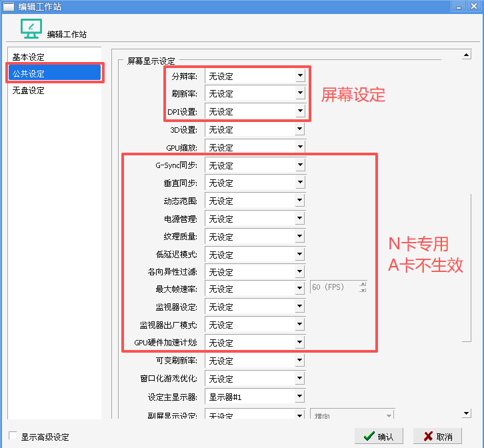
Task: Open the 3D设置 dropdown
Action: click(255, 129)
